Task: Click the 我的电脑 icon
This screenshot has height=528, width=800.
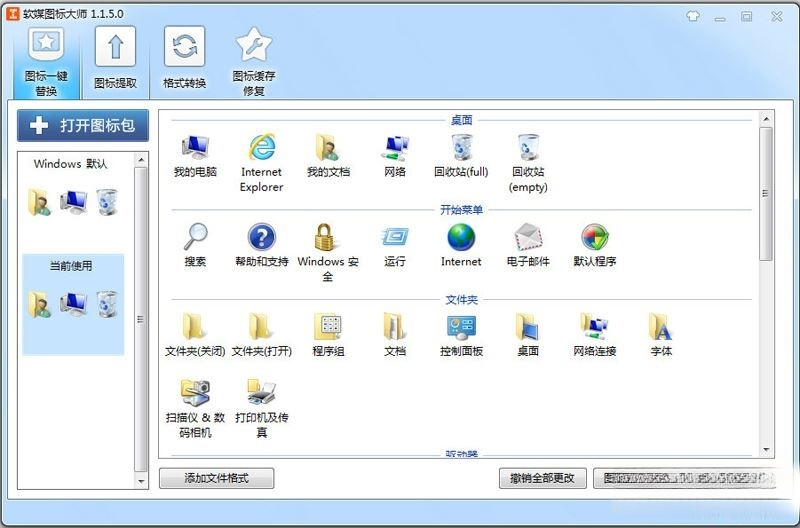Action: 195,156
